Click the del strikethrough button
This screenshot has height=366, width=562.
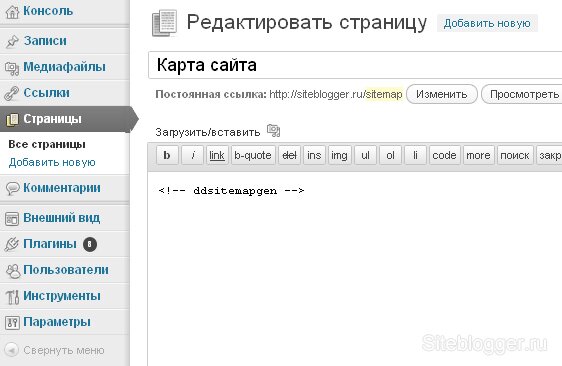289,155
